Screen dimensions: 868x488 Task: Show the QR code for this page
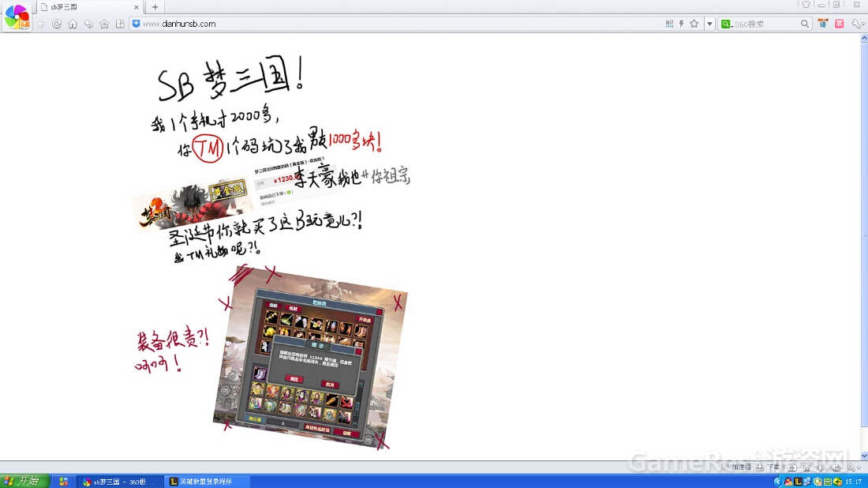pos(669,24)
